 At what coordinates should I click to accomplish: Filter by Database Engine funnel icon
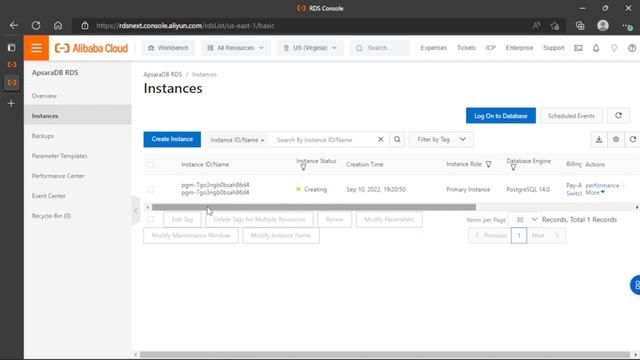coord(513,167)
